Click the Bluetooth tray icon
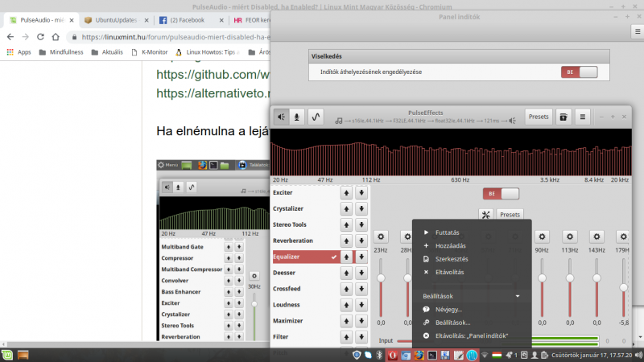644x362 pixels. pos(379,355)
